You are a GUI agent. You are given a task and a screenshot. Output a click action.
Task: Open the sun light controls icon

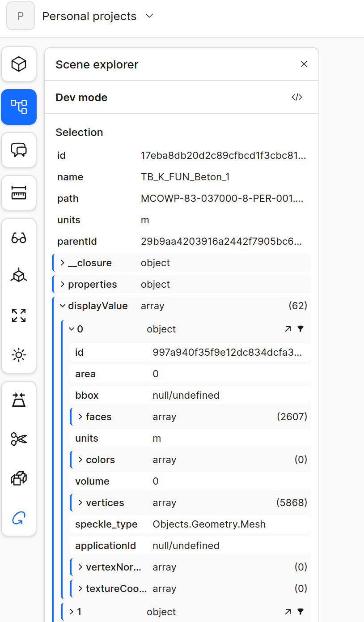[x=19, y=355]
